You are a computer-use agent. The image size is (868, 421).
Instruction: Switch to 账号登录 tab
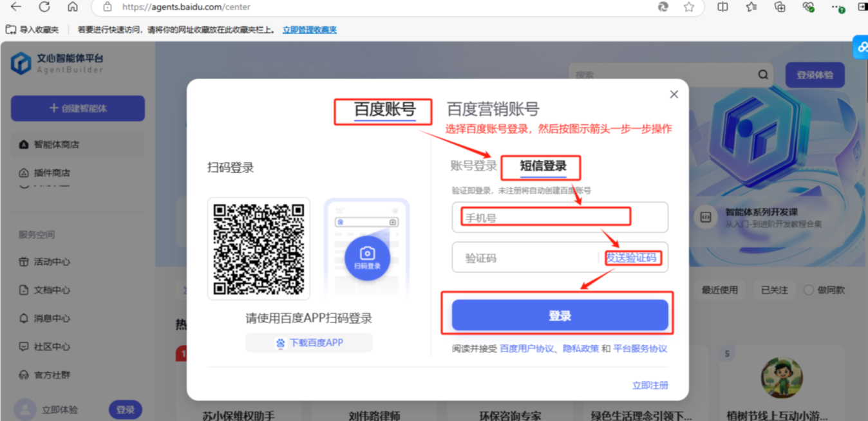[473, 166]
